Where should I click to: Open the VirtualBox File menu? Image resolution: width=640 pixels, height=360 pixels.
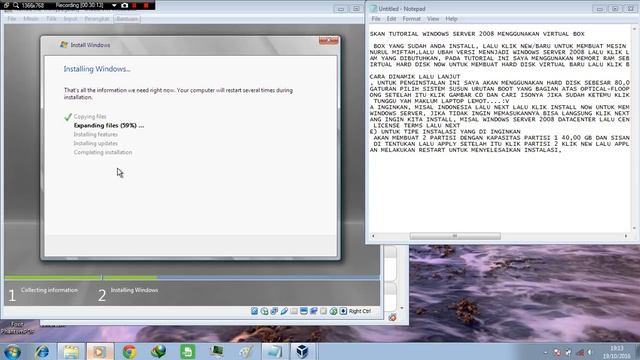click(11, 19)
